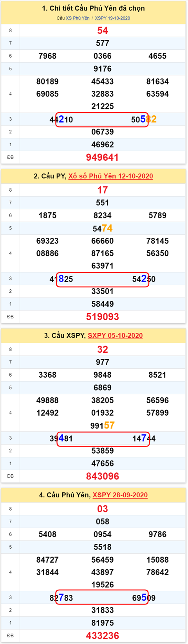Click special prize number 843096
188x644 pixels.
[102, 476]
